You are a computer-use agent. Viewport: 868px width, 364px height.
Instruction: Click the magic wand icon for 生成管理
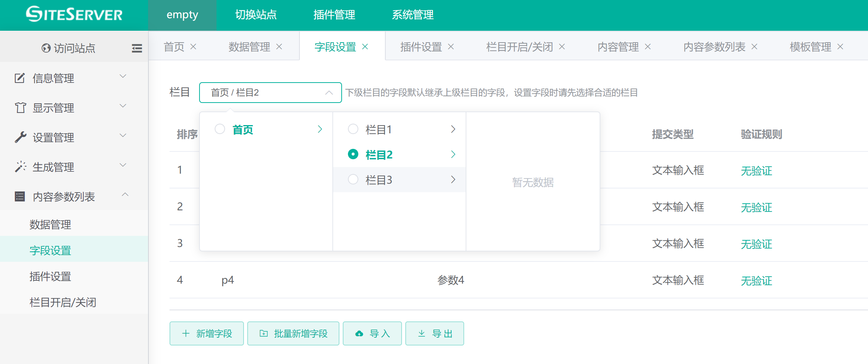point(20,167)
